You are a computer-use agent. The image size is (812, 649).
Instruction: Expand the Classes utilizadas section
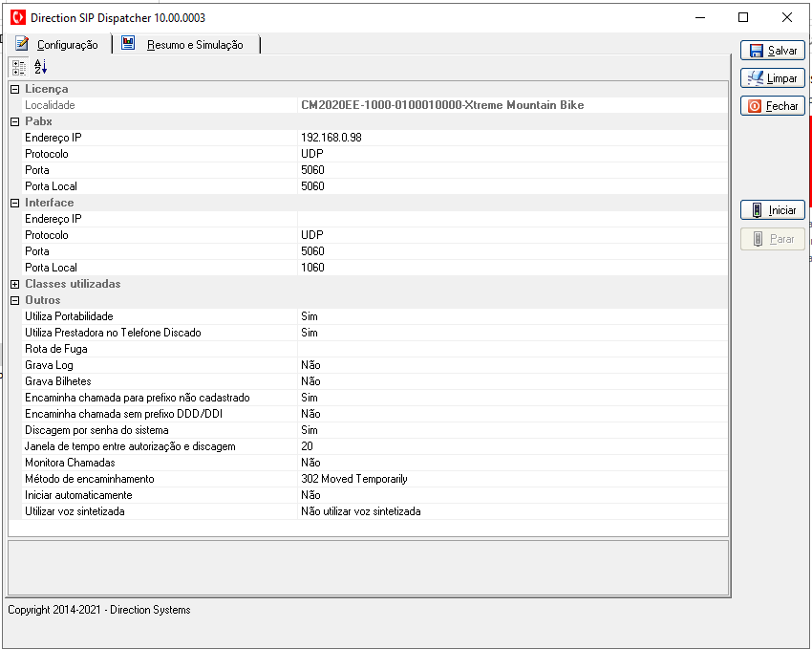15,285
